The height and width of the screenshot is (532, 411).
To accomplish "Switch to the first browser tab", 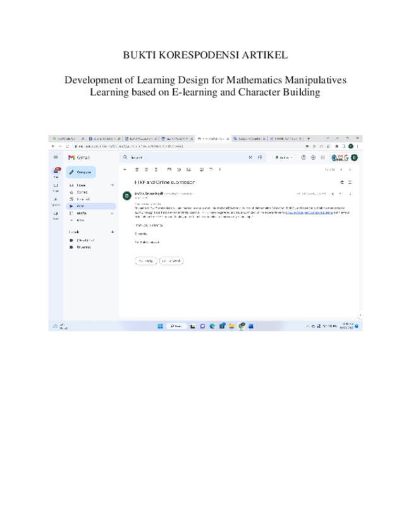I will (x=67, y=139).
